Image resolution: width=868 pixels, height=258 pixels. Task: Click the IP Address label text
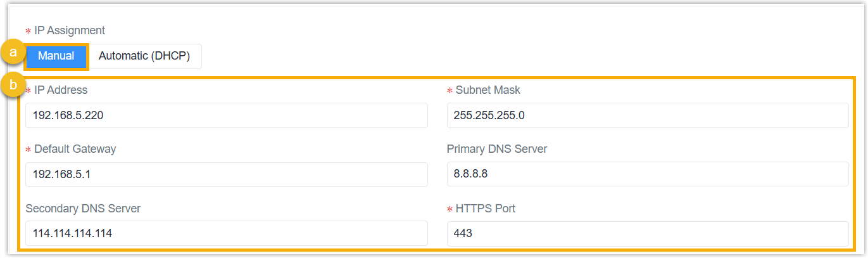(x=61, y=90)
